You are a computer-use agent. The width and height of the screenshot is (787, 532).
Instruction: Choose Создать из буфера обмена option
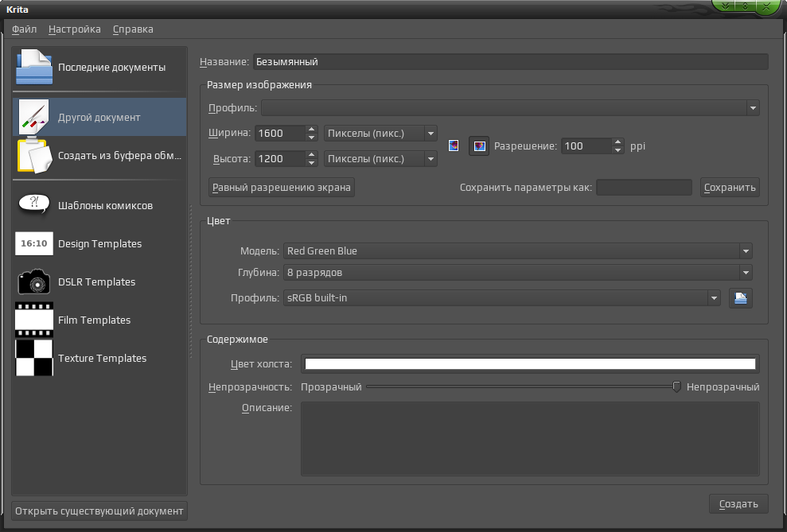coord(99,155)
